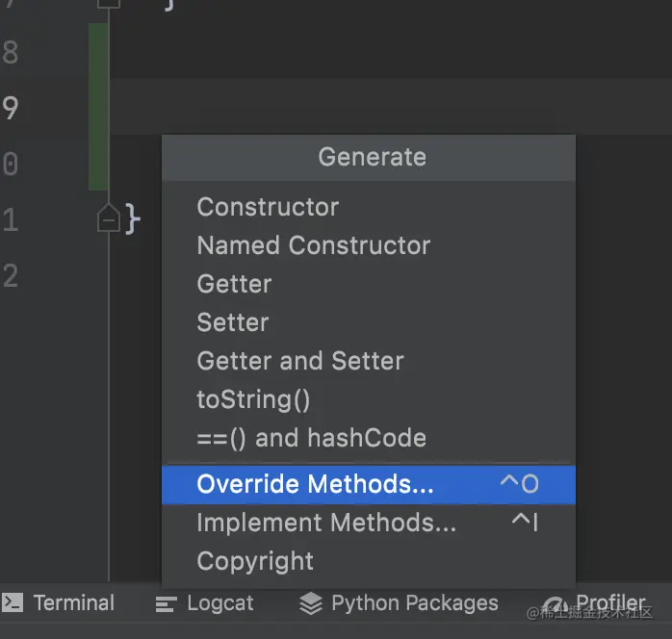Select Constructor in Generate menu
The image size is (672, 639).
pos(369,207)
